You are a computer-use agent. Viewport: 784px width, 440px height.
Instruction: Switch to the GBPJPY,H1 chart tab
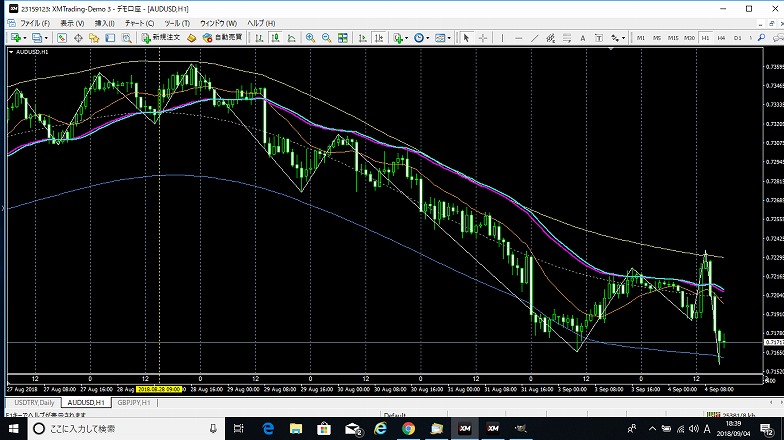(x=134, y=402)
